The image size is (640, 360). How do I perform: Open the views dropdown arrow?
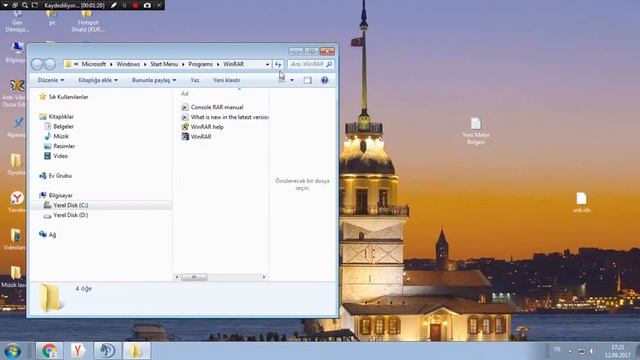coord(292,80)
